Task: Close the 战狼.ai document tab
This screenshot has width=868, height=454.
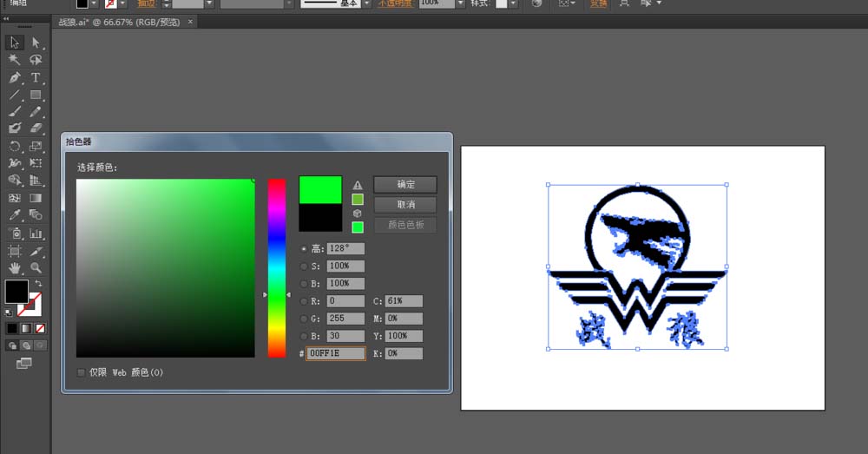Action: click(x=190, y=22)
